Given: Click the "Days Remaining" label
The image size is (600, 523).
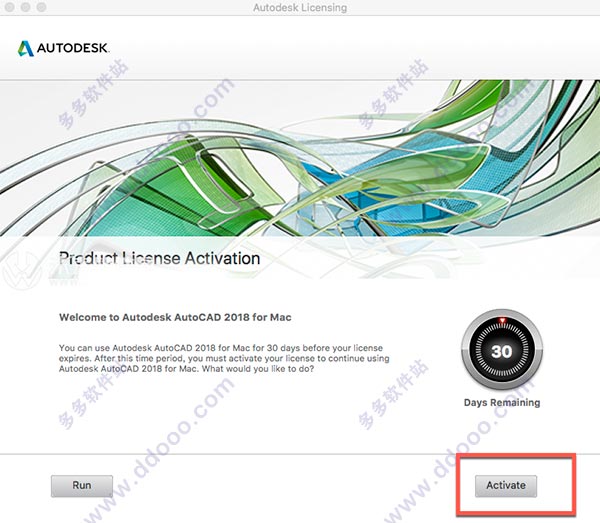Looking at the screenshot, I should coord(502,402).
